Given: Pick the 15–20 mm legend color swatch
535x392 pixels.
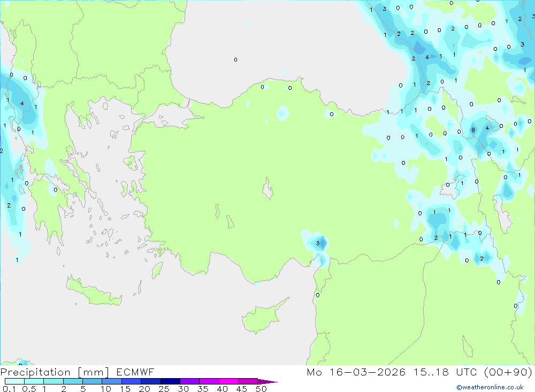Looking at the screenshot, I should coord(131,381).
